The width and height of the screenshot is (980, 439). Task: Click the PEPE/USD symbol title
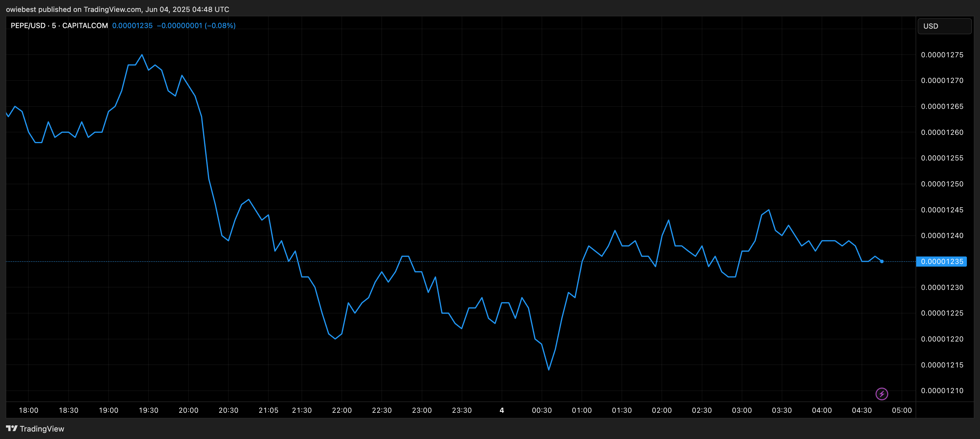pyautogui.click(x=27, y=25)
